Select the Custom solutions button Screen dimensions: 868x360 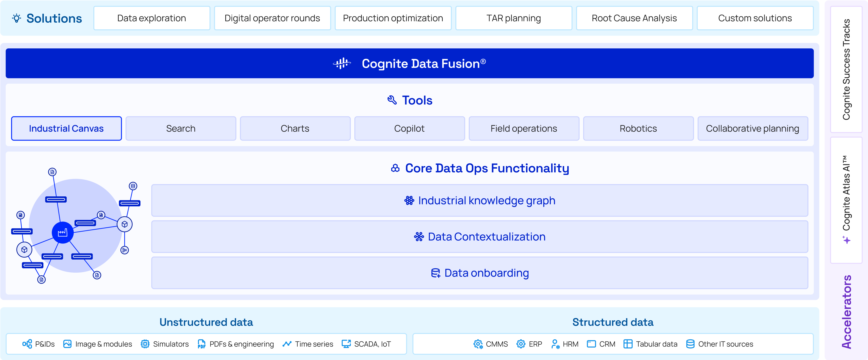[755, 18]
